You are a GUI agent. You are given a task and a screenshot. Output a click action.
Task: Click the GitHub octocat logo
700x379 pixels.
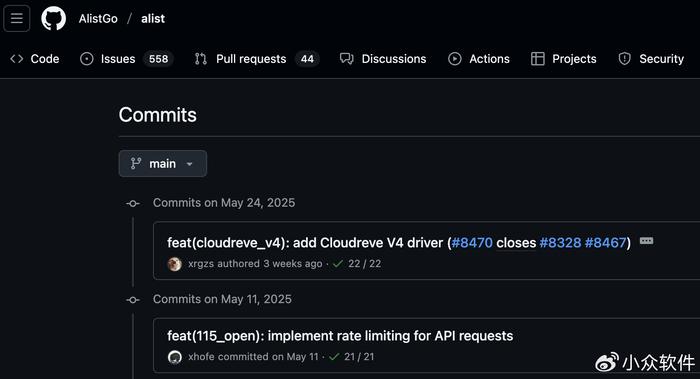54,18
